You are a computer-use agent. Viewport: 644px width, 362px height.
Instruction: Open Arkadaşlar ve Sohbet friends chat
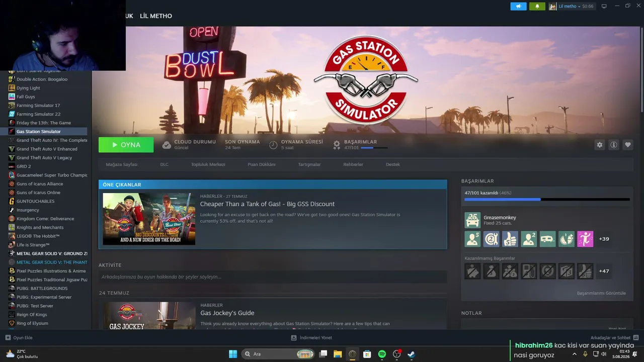pos(615,338)
